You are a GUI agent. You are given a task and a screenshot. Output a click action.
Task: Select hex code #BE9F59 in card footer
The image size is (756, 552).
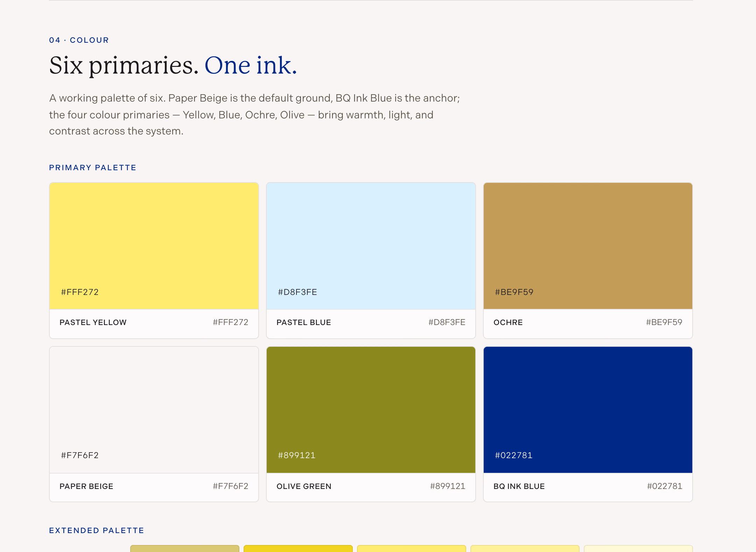coord(664,322)
